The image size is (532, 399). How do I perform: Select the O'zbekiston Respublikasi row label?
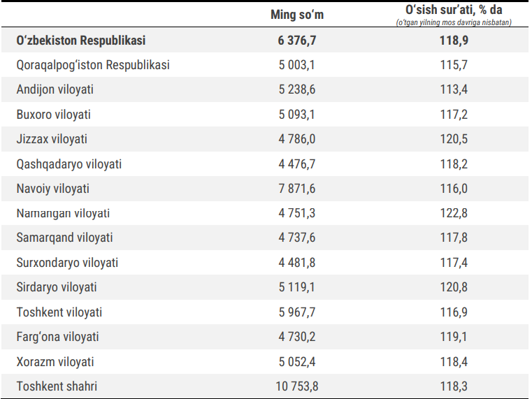pos(81,41)
